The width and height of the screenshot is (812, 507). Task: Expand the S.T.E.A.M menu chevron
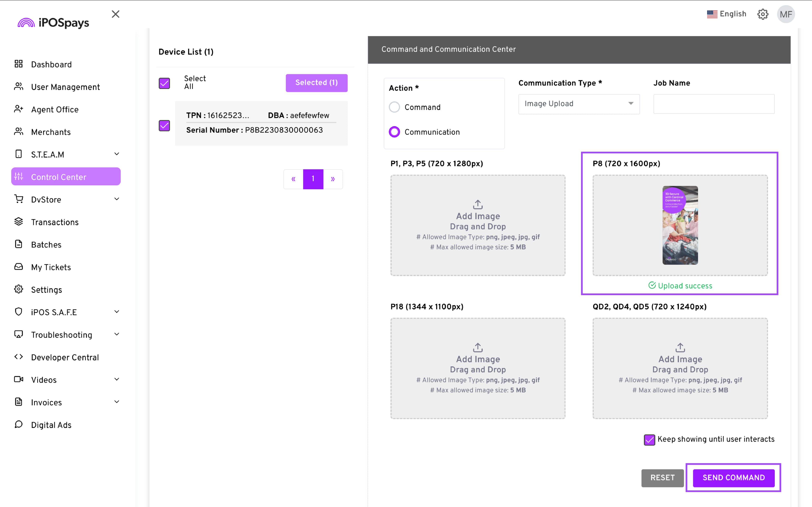[117, 154]
